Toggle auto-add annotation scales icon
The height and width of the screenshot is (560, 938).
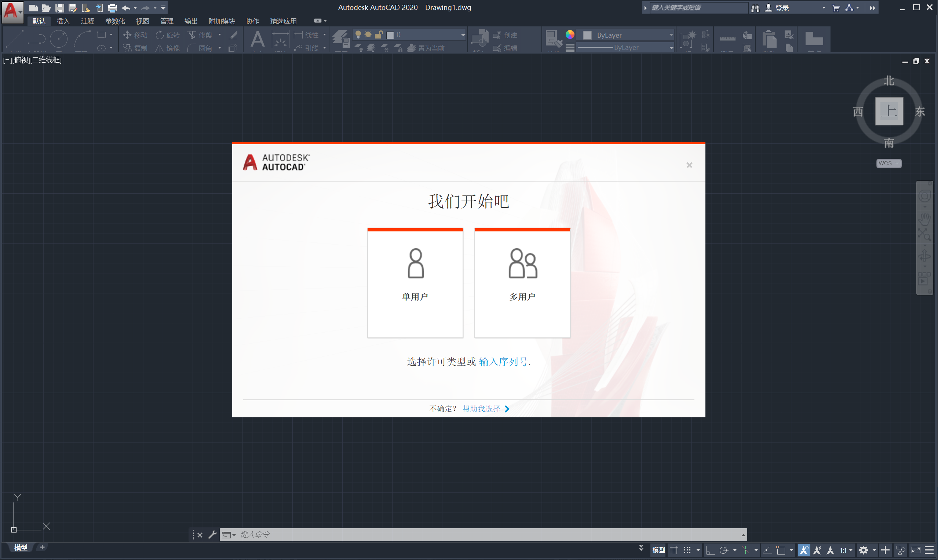tap(817, 550)
